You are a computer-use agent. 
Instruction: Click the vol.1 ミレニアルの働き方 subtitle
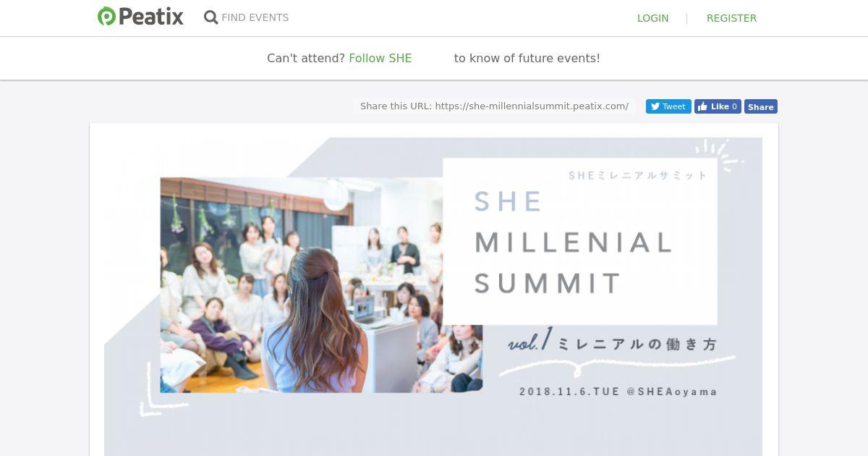(x=613, y=342)
